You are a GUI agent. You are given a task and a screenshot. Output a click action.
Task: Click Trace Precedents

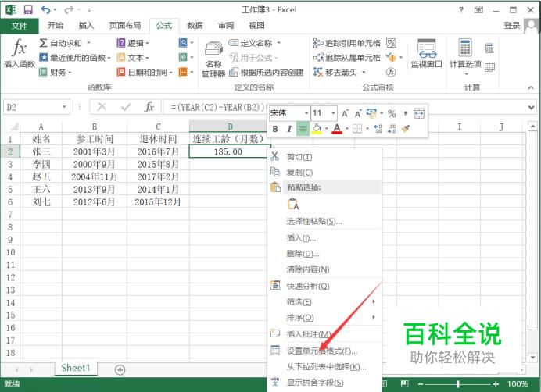tap(347, 43)
